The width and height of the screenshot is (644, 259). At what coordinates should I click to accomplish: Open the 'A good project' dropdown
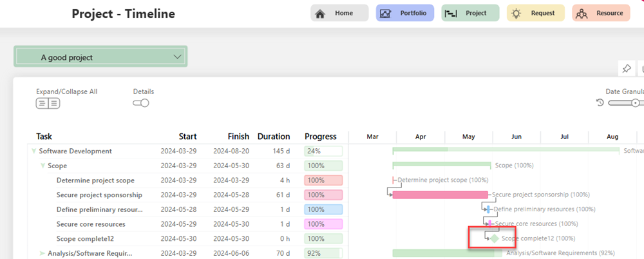pyautogui.click(x=178, y=57)
